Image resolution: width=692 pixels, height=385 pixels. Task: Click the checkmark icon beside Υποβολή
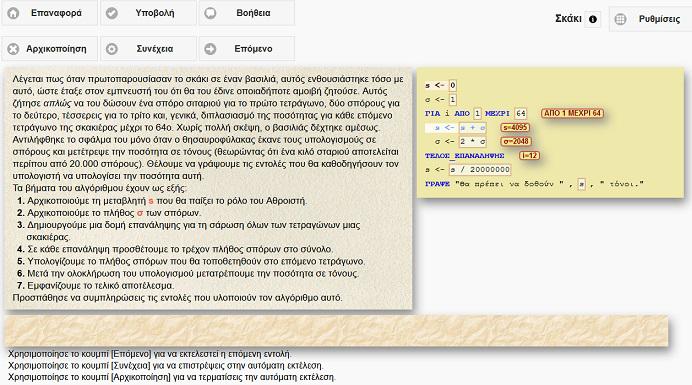pos(112,13)
